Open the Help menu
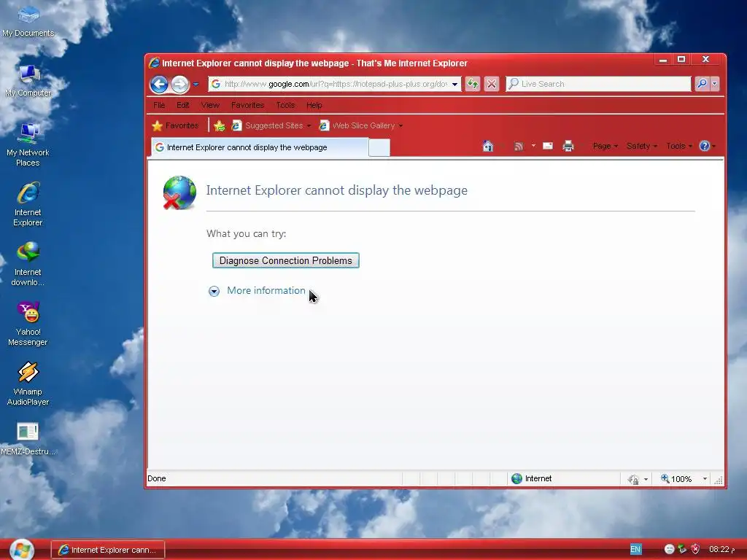The height and width of the screenshot is (560, 747). 314,105
